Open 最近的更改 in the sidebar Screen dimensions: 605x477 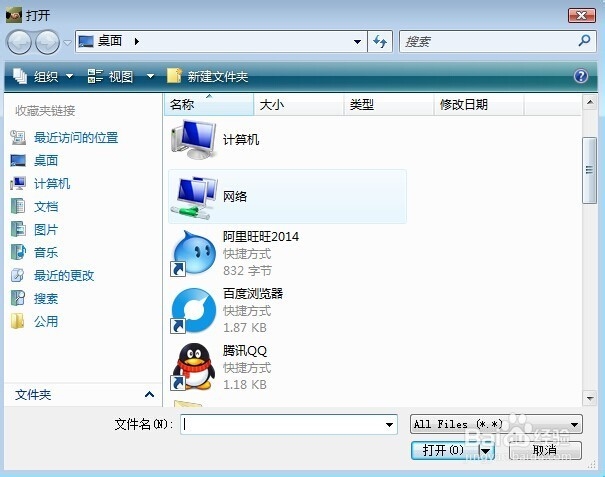pos(64,276)
